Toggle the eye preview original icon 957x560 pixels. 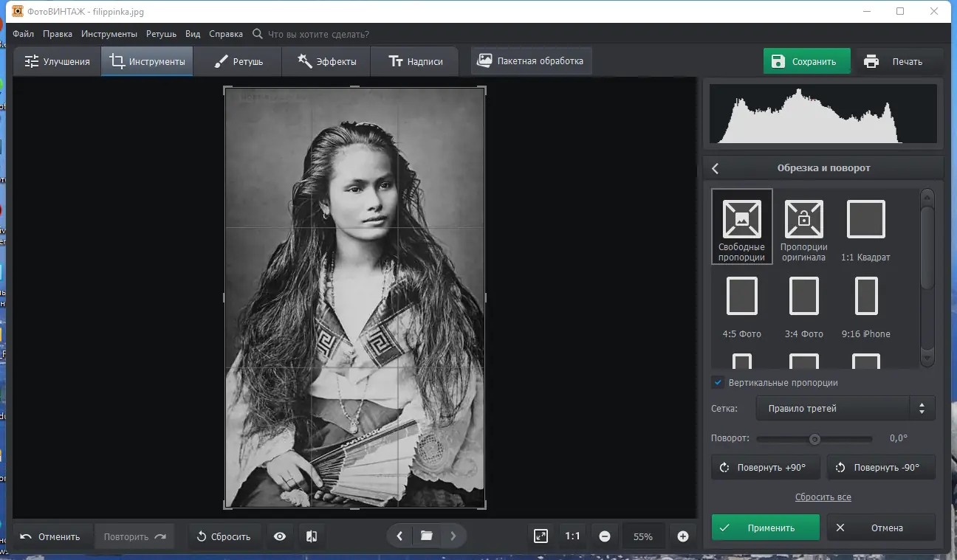coord(280,536)
